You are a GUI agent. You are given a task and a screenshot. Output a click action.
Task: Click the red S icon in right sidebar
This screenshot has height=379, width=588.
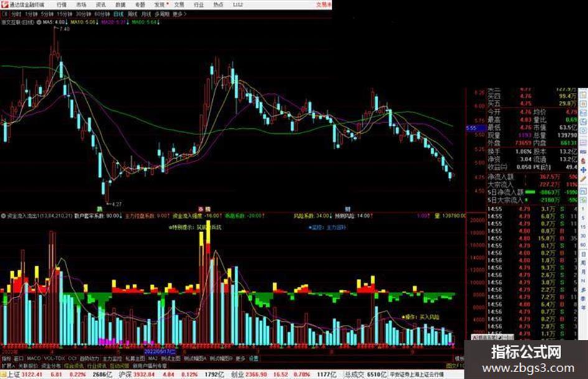pyautogui.click(x=583, y=161)
